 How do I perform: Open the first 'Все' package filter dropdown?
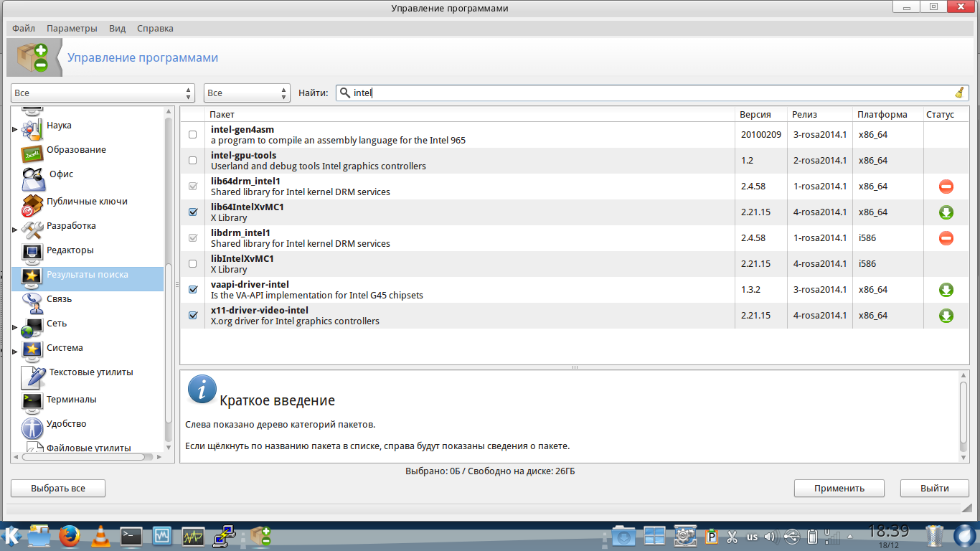point(103,93)
